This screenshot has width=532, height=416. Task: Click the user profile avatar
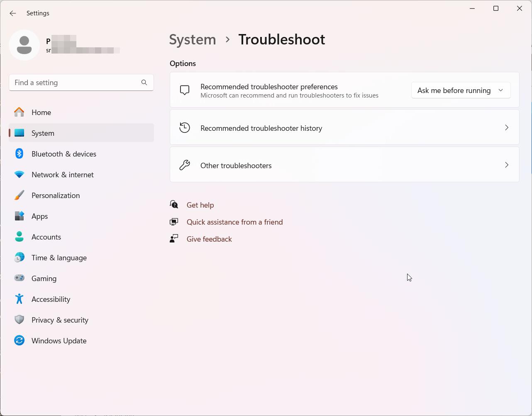(x=24, y=45)
